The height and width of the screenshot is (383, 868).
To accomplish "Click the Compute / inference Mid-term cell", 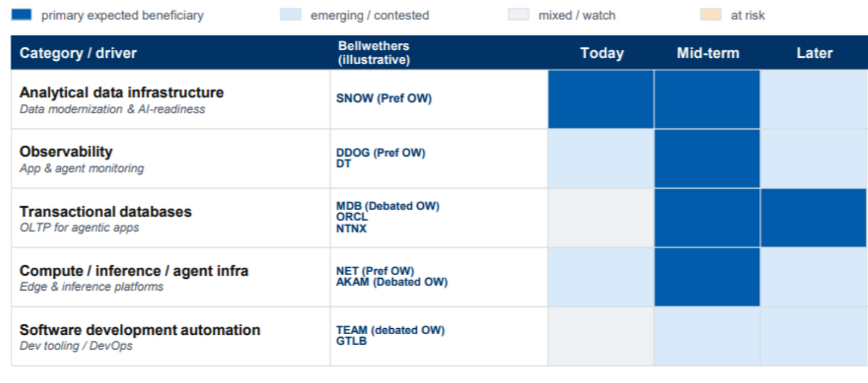I will coord(707,277).
